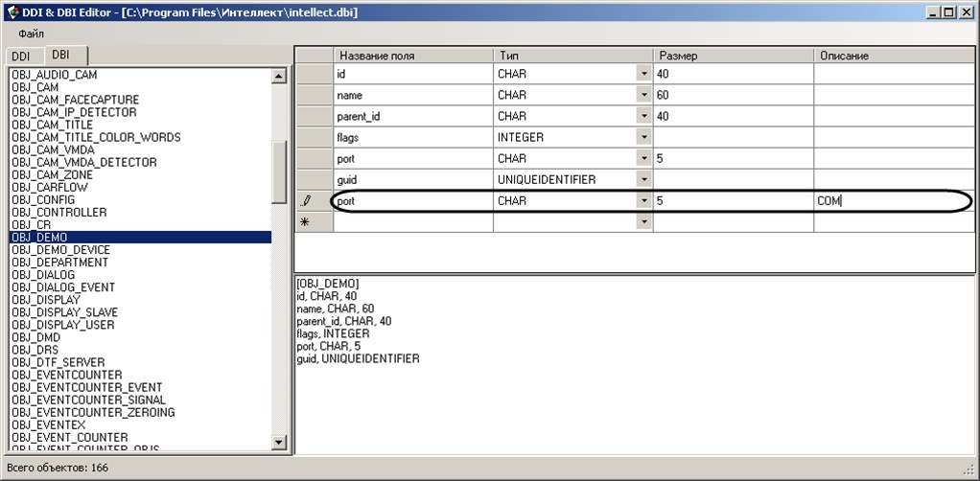980x481 pixels.
Task: Open the type dropdown in the empty new row
Action: 644,222
